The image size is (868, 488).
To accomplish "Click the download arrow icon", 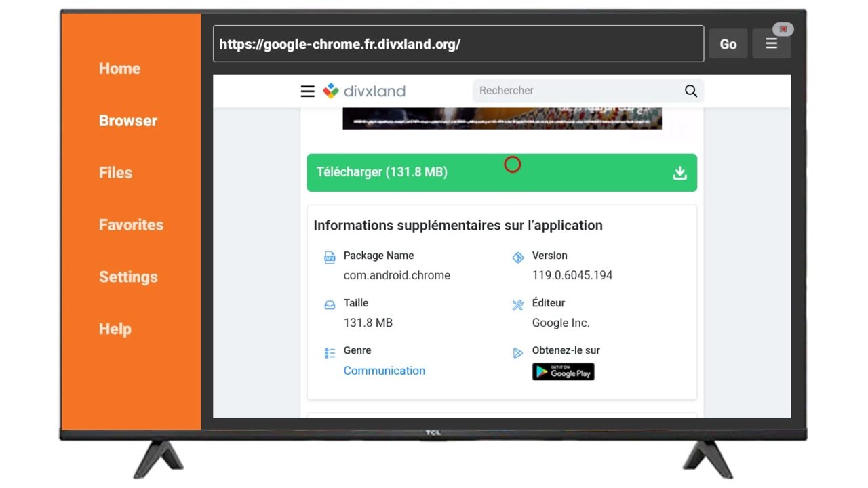I will point(679,173).
